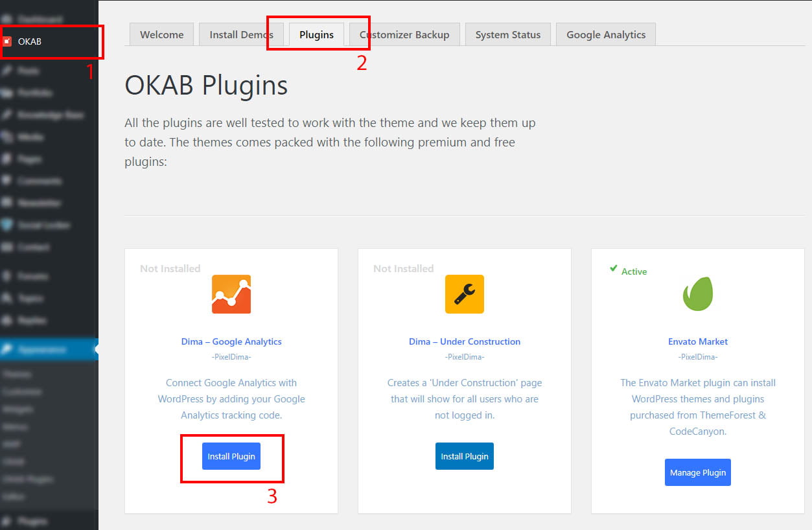Click the Envato Market leaf icon
Viewport: 812px width, 530px height.
click(x=698, y=294)
